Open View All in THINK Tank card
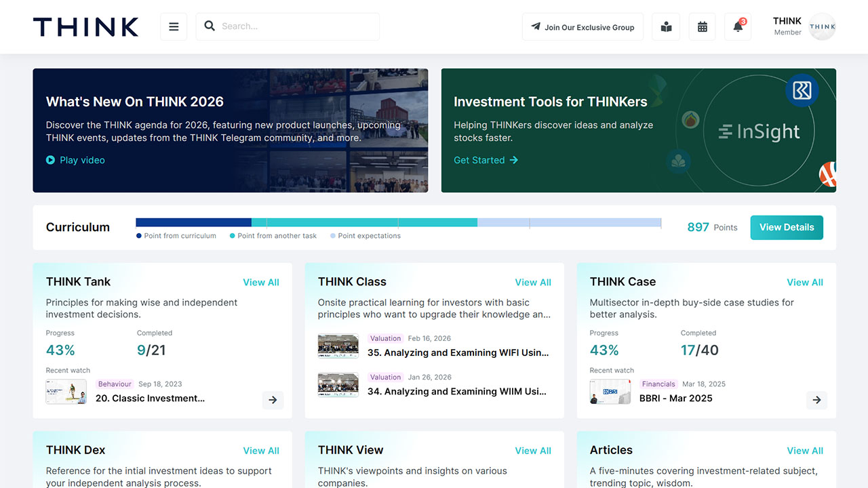The height and width of the screenshot is (488, 868). pyautogui.click(x=261, y=282)
